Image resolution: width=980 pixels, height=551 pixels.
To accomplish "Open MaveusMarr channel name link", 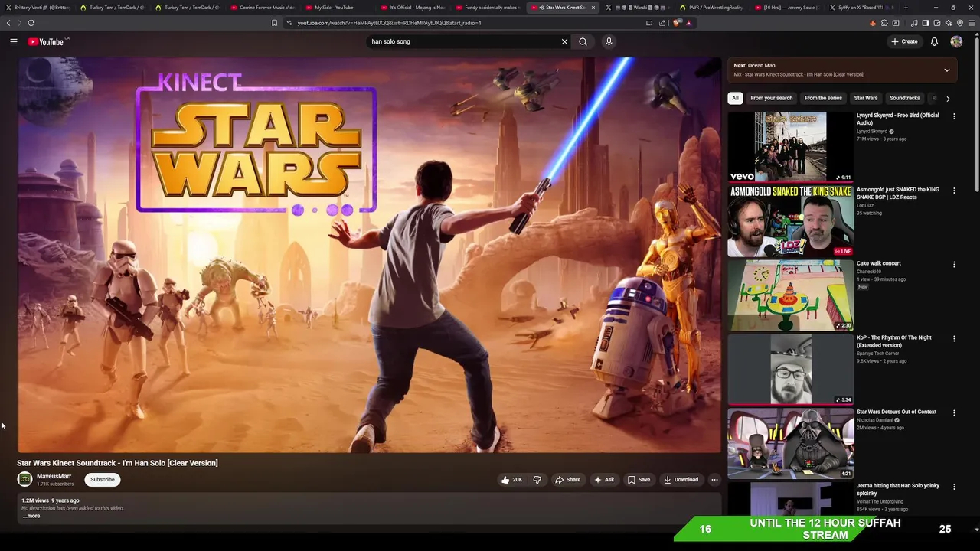I will coord(54,476).
